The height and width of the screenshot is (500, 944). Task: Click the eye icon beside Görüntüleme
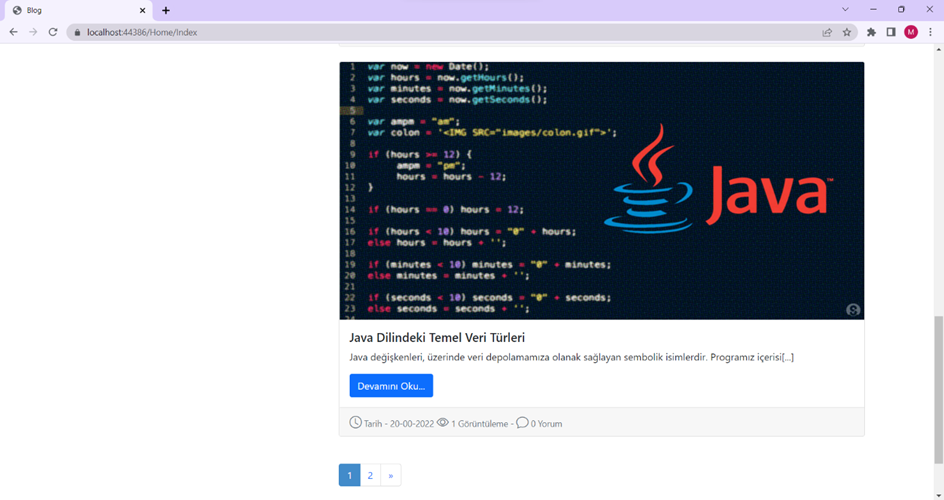[x=442, y=422]
